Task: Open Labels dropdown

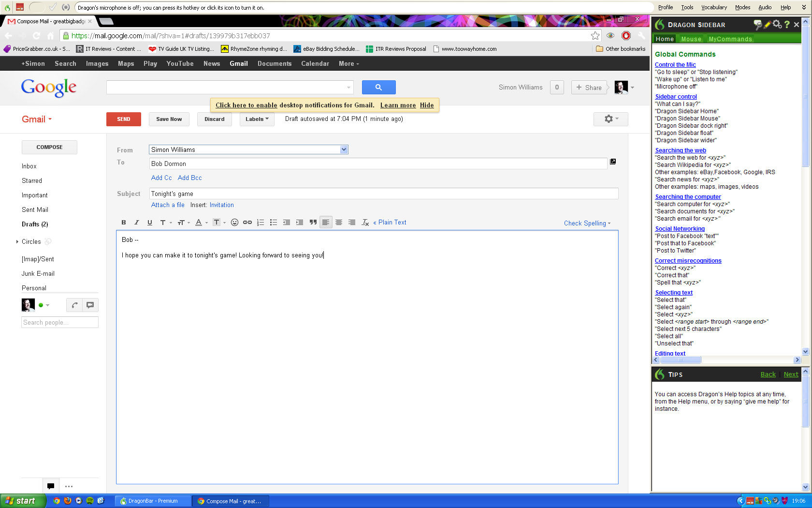Action: pos(257,119)
